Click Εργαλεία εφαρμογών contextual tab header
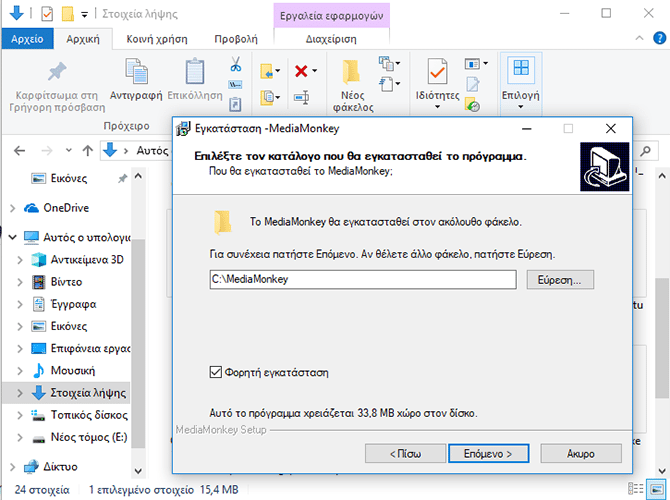Viewport: 670px width, 500px height. [x=332, y=16]
